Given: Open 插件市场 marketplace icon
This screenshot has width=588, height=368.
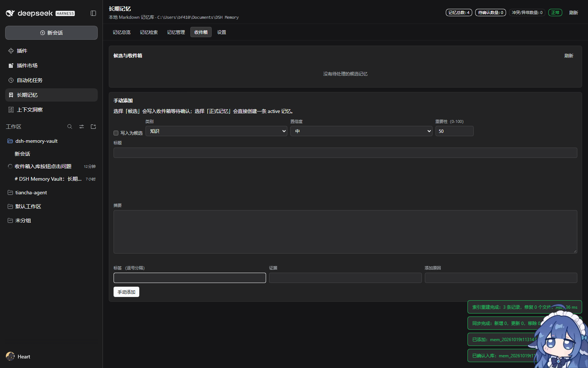Looking at the screenshot, I should (x=11, y=66).
